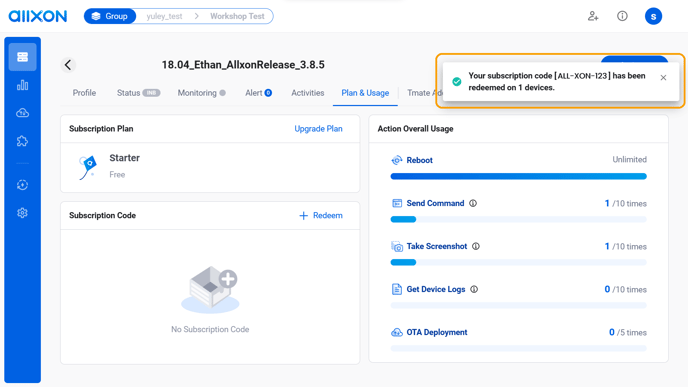Open the yuley_test breadcrumb group
Image resolution: width=688 pixels, height=387 pixels.
(165, 16)
